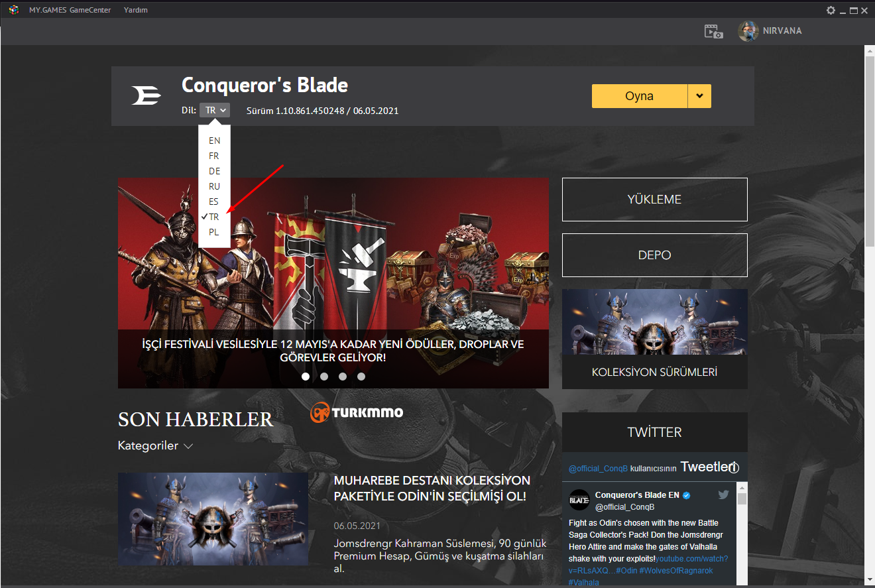Select the third carousel dot
Viewport: 875px width, 588px height.
[x=343, y=377]
